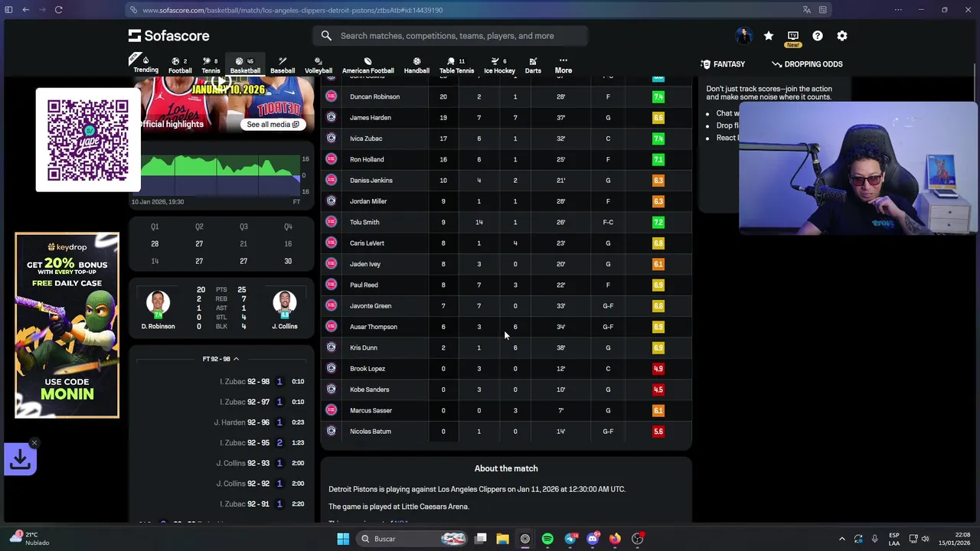Screen dimensions: 980x551
Task: Show hidden system tray icons
Action: click(x=841, y=539)
